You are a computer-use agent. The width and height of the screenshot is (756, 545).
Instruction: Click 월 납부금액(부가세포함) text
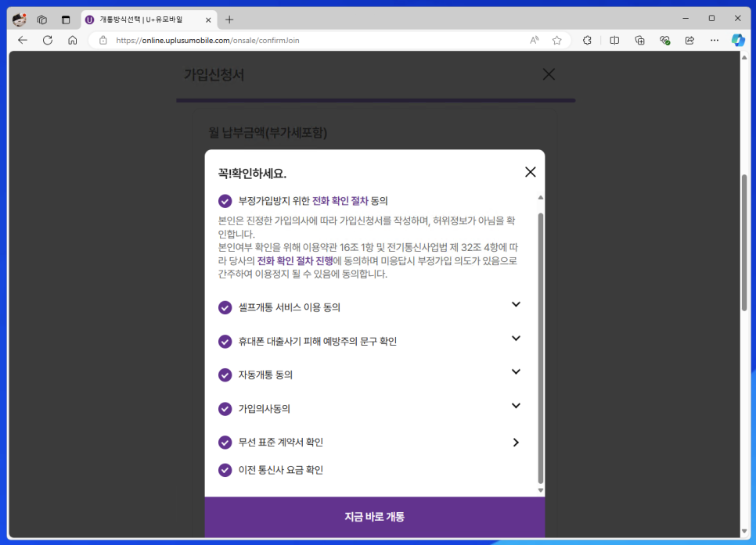point(268,132)
